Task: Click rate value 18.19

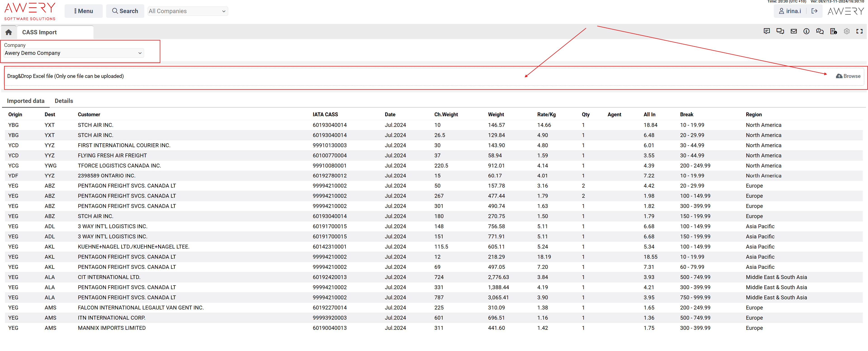Action: (544, 257)
